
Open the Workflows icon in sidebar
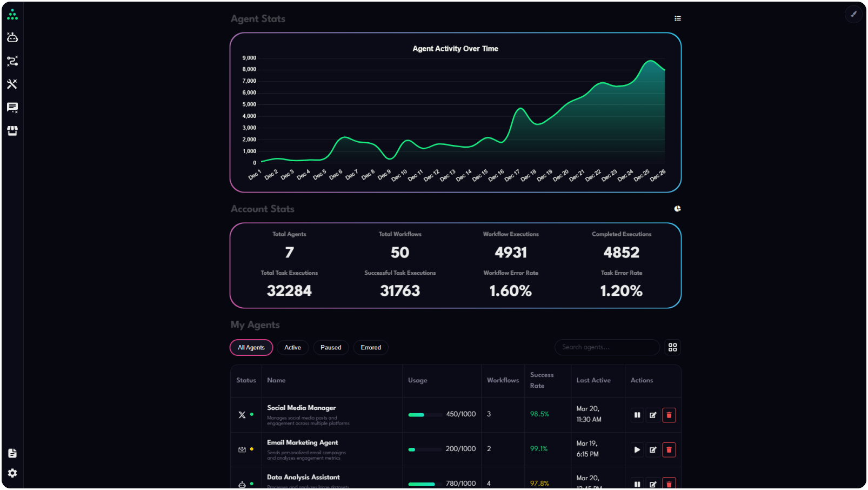tap(12, 61)
